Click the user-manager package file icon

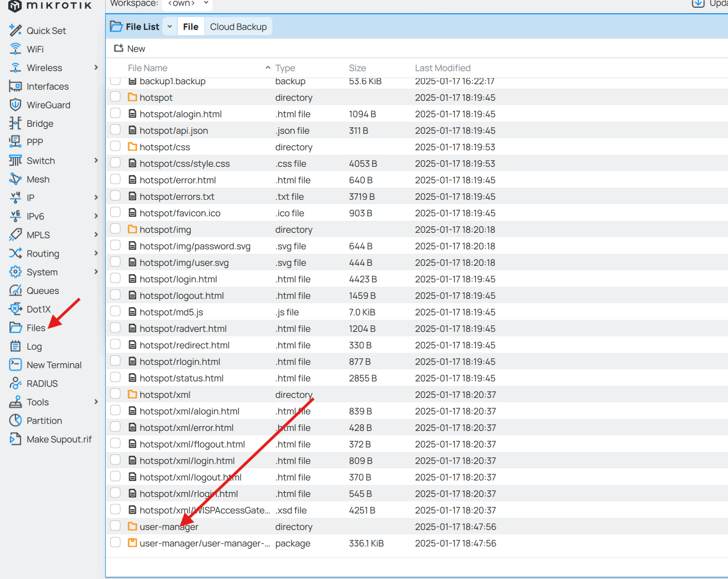coord(132,543)
